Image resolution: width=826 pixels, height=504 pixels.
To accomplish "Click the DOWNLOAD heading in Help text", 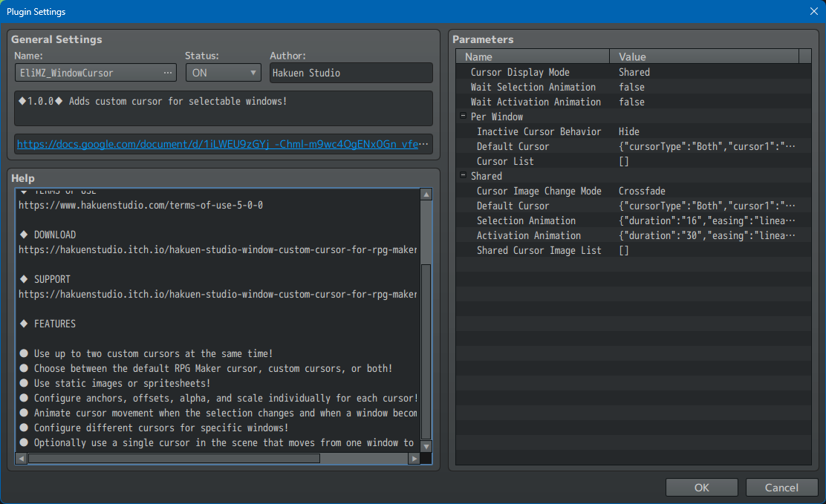I will (x=55, y=235).
